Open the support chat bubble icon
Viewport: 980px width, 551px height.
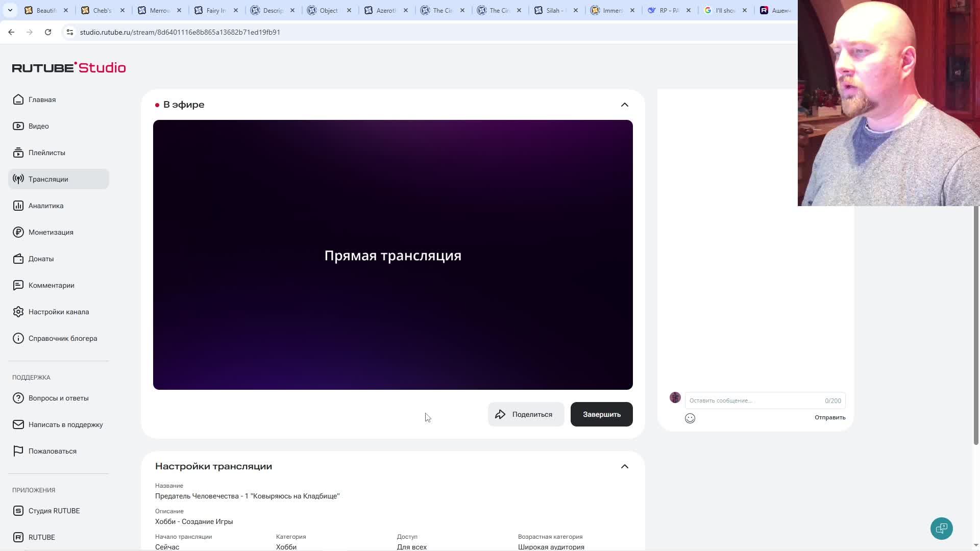point(941,529)
